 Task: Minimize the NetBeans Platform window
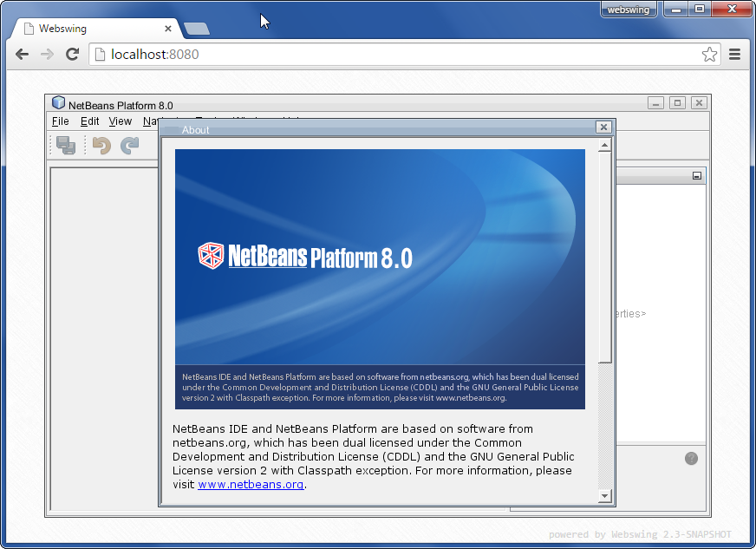point(655,102)
